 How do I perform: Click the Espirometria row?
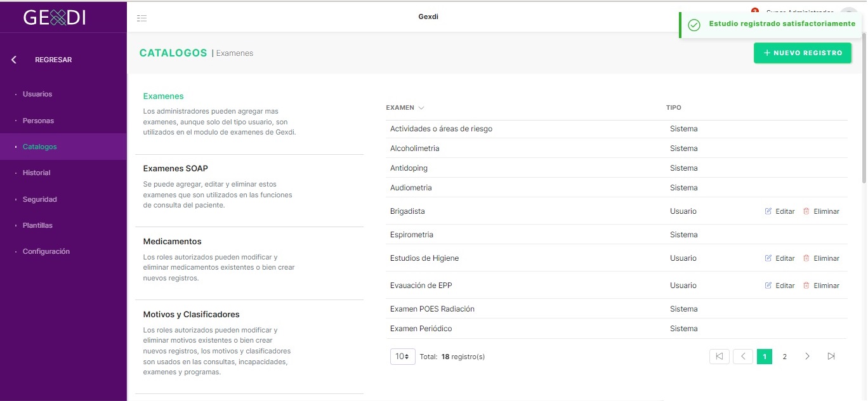[x=617, y=235]
